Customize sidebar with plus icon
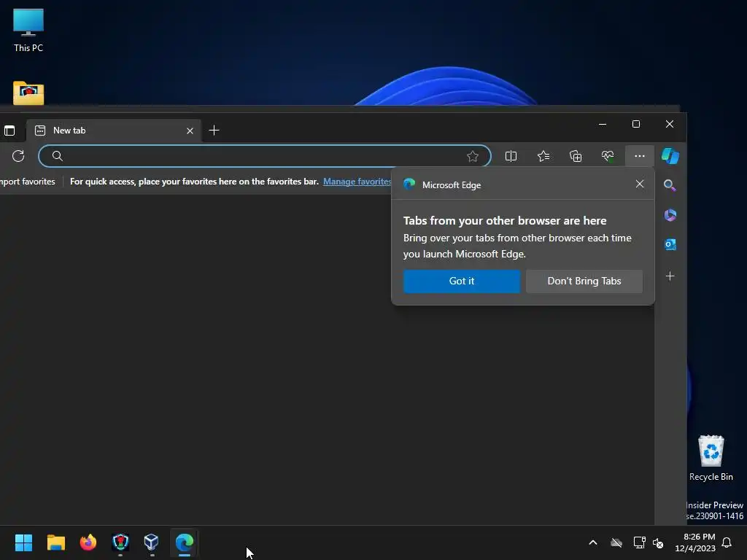 click(670, 276)
